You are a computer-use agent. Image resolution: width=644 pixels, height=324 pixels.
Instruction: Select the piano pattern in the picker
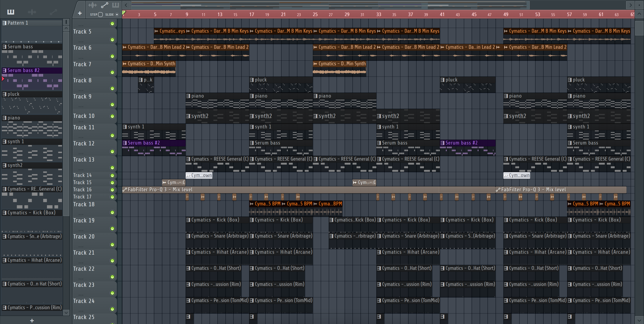coord(32,118)
